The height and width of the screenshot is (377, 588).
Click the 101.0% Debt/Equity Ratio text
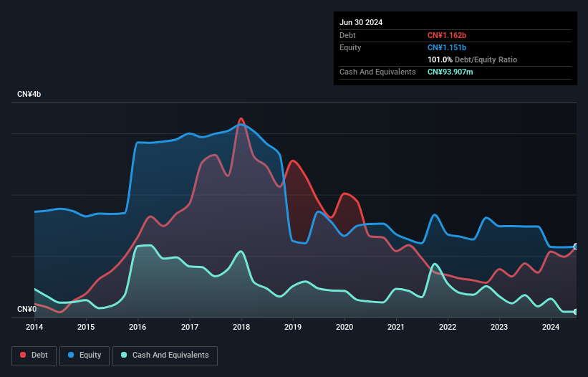click(472, 59)
